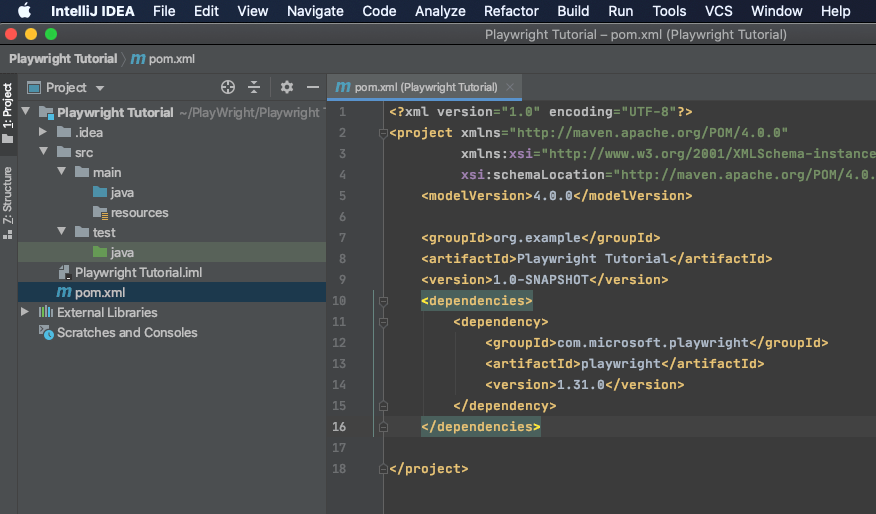Select the main folder in project tree

click(x=107, y=172)
